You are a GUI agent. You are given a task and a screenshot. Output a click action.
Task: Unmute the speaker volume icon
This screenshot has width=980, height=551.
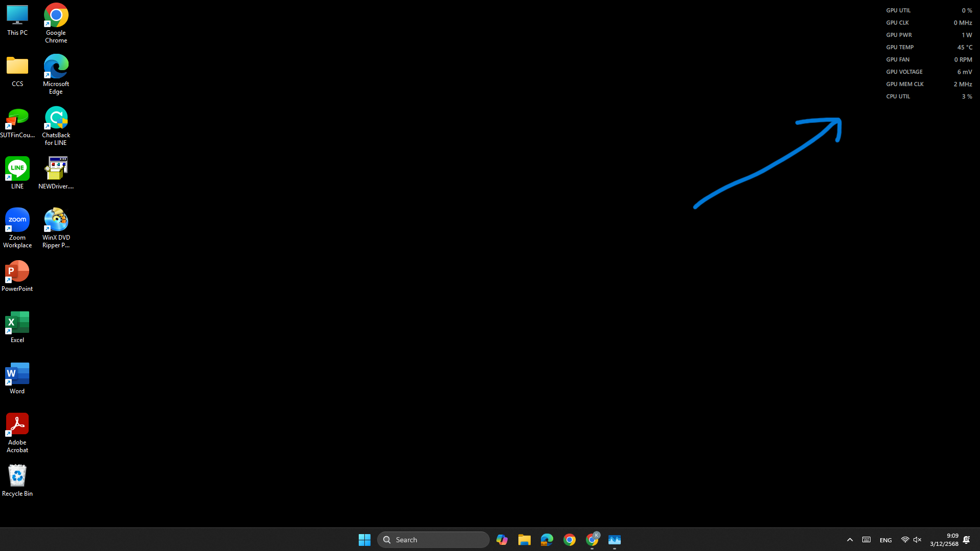918,540
